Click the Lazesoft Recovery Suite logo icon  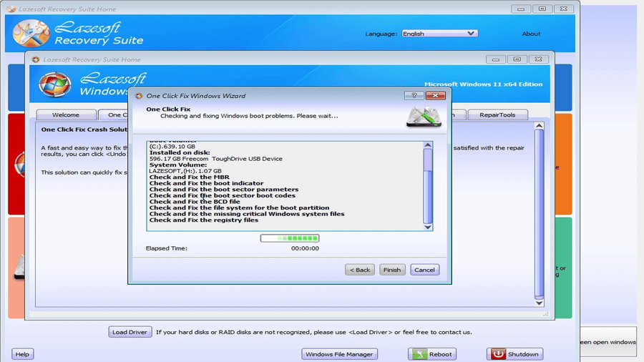pos(31,34)
